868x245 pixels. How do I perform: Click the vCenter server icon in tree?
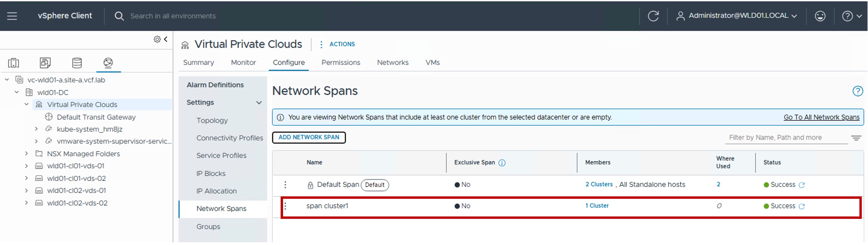click(x=19, y=80)
